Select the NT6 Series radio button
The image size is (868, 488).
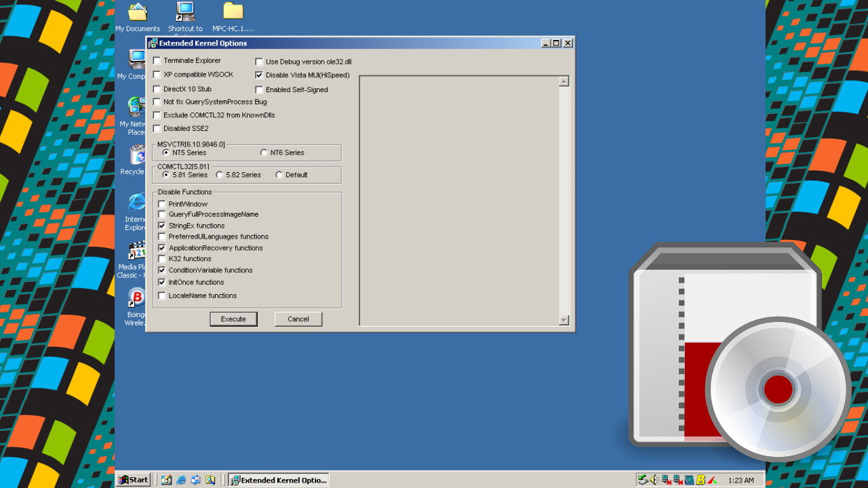click(264, 152)
